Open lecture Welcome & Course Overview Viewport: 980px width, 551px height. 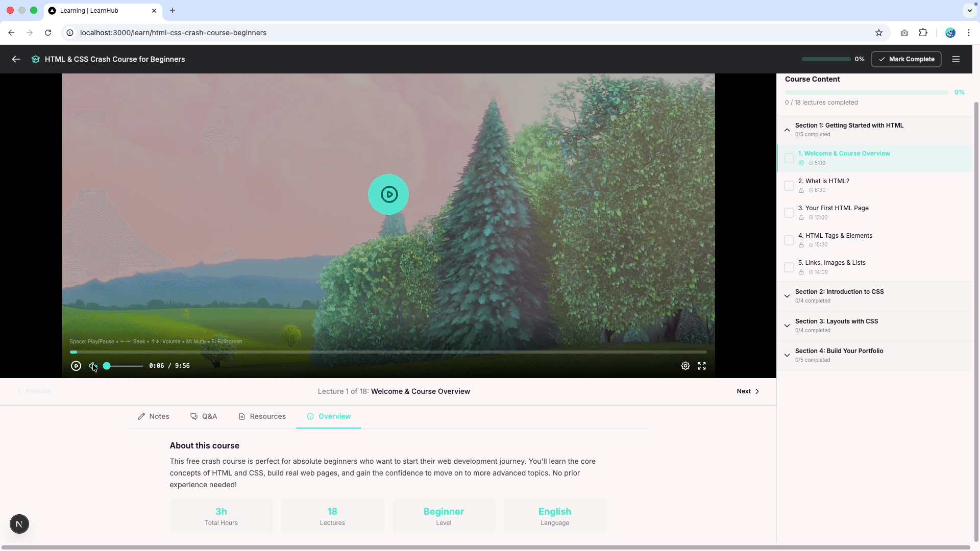pos(874,158)
